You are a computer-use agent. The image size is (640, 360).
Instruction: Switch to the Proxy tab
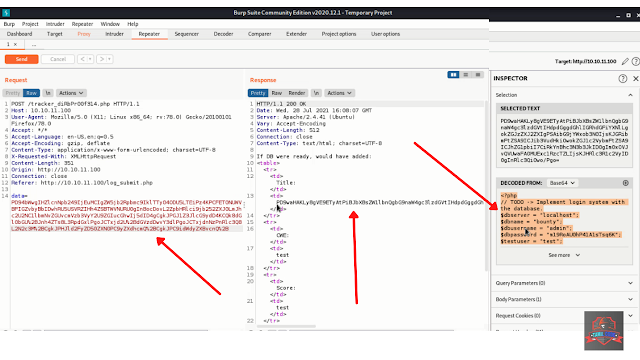[84, 34]
